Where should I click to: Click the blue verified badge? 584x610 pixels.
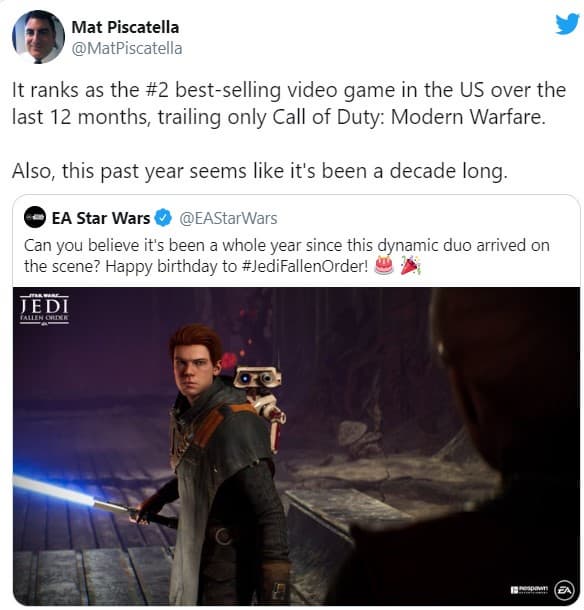pos(163,217)
